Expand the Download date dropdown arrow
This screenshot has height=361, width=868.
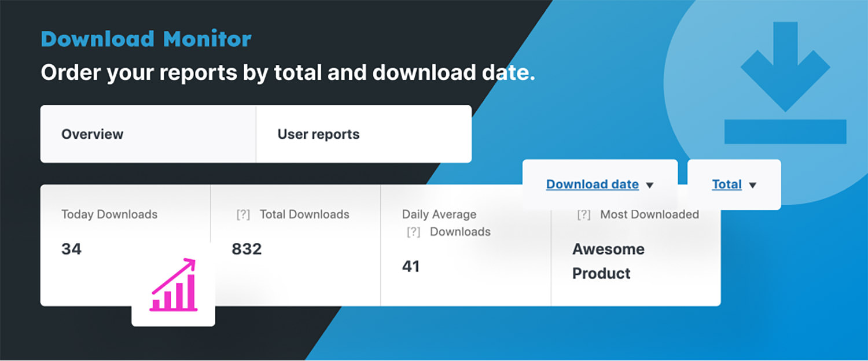coord(649,186)
